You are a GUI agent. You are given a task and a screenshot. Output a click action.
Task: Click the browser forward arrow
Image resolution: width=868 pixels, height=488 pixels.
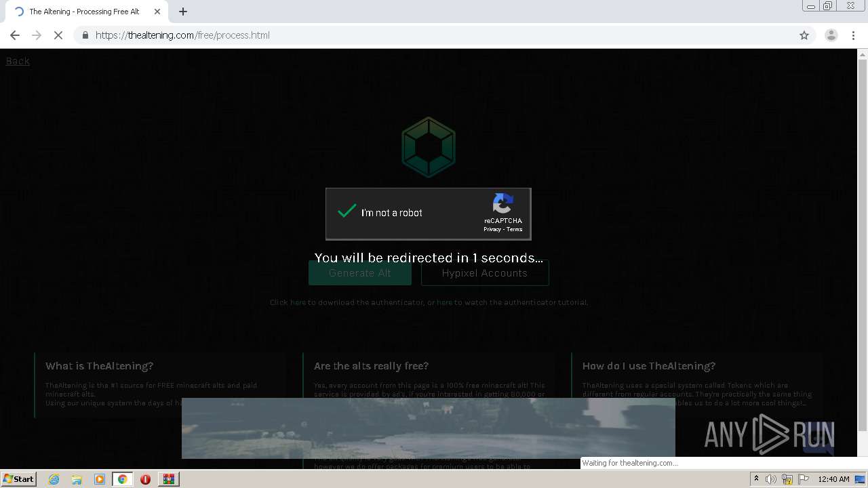tap(37, 35)
